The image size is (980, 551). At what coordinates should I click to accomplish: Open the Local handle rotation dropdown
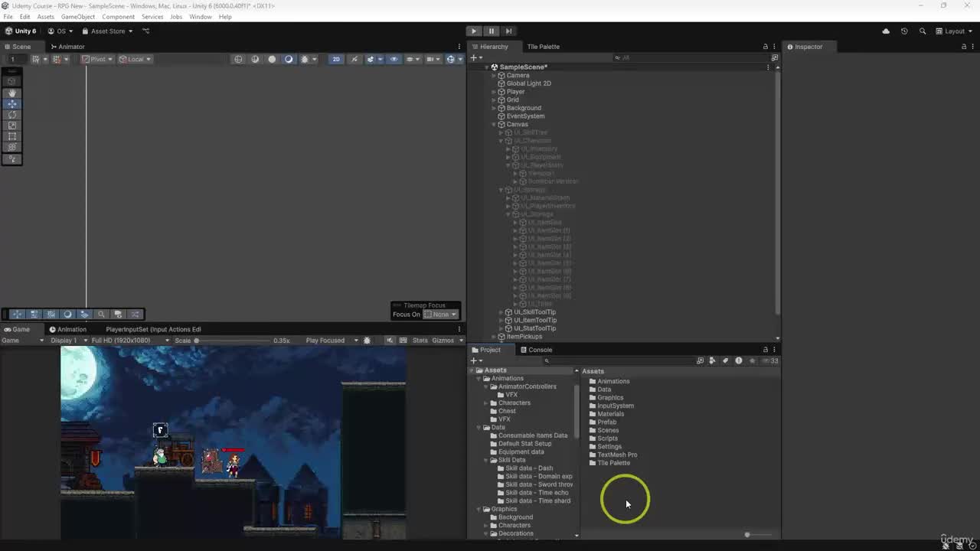(x=136, y=59)
